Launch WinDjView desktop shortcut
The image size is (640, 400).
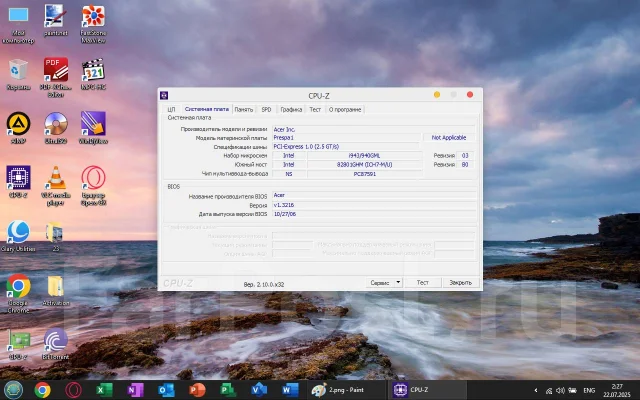click(x=93, y=128)
